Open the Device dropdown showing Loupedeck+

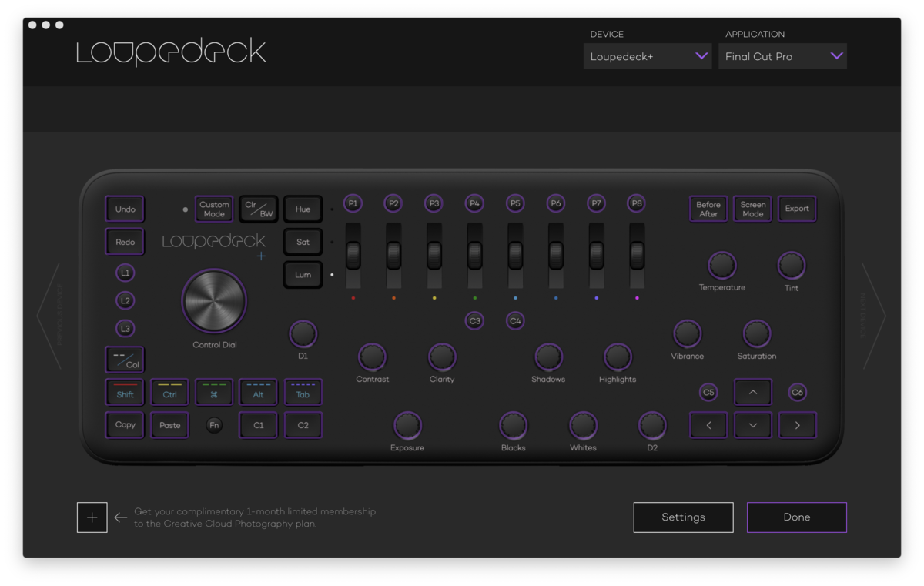point(648,56)
